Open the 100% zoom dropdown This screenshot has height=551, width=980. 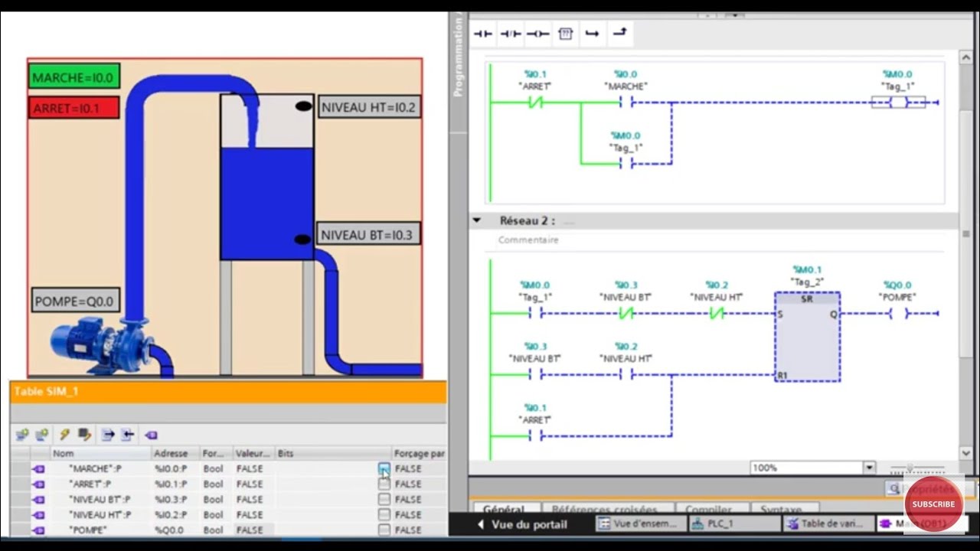869,468
